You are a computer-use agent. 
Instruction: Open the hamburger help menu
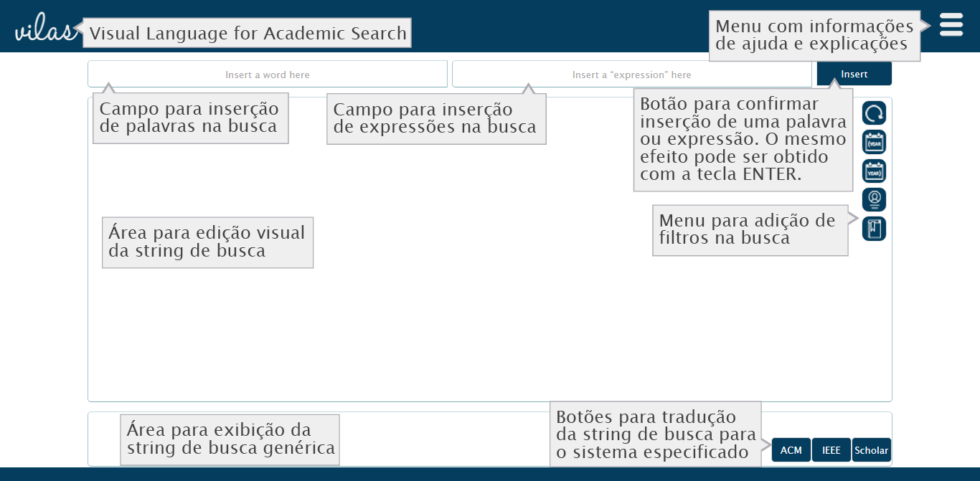pos(951,24)
